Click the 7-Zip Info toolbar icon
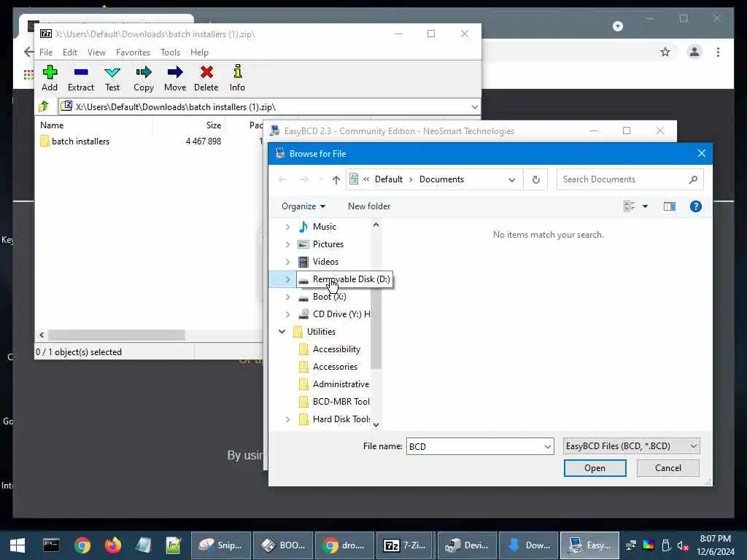The image size is (747, 560). (237, 78)
